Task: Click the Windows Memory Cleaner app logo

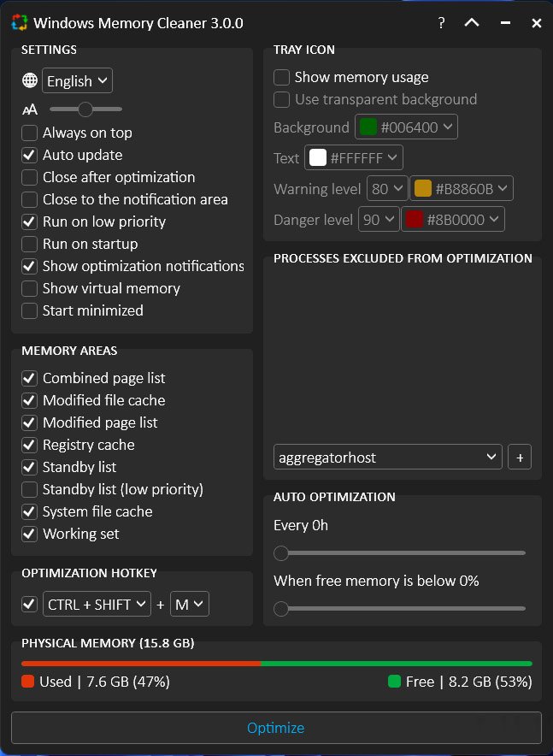Action: coord(19,23)
